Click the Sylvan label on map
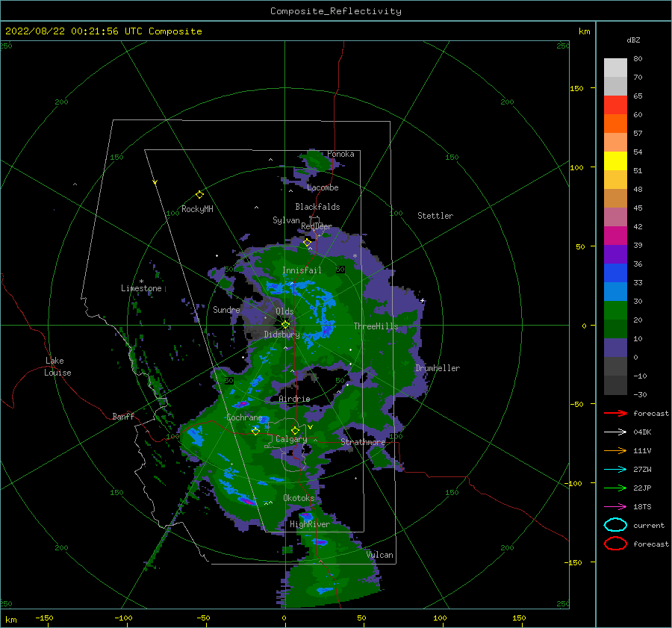 click(286, 220)
